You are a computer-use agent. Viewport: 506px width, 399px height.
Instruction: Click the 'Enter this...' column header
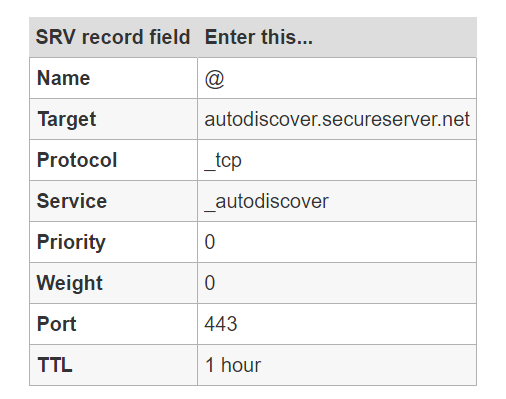259,37
